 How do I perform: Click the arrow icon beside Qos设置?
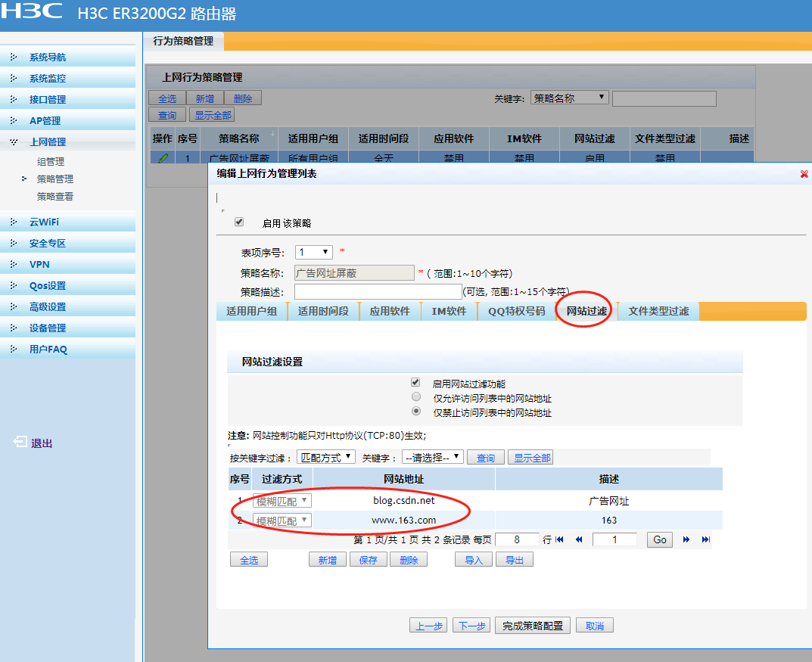(x=14, y=286)
